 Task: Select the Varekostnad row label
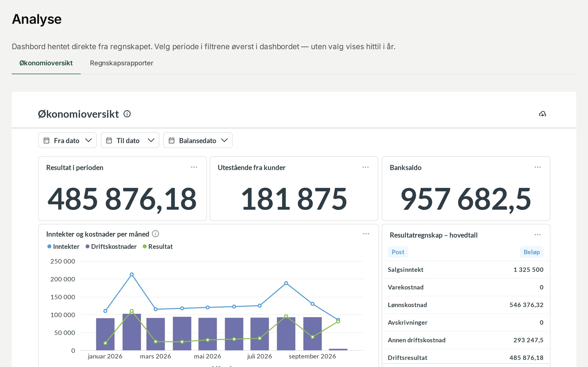point(406,287)
